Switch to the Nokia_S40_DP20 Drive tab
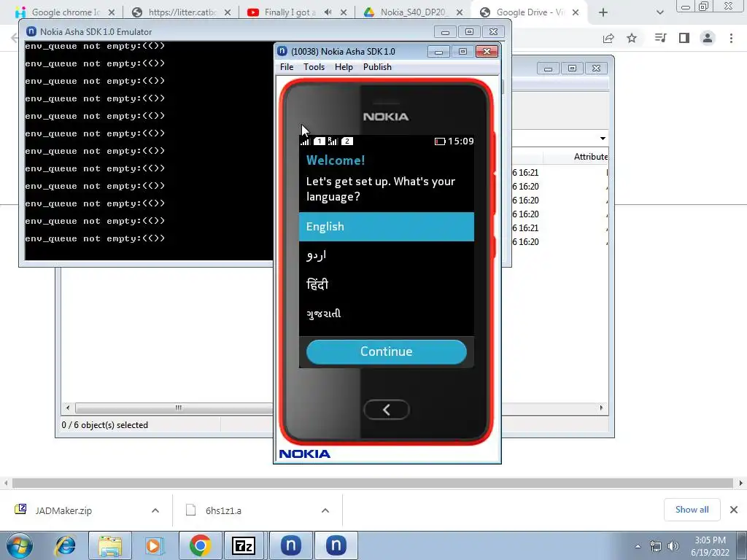 point(413,12)
